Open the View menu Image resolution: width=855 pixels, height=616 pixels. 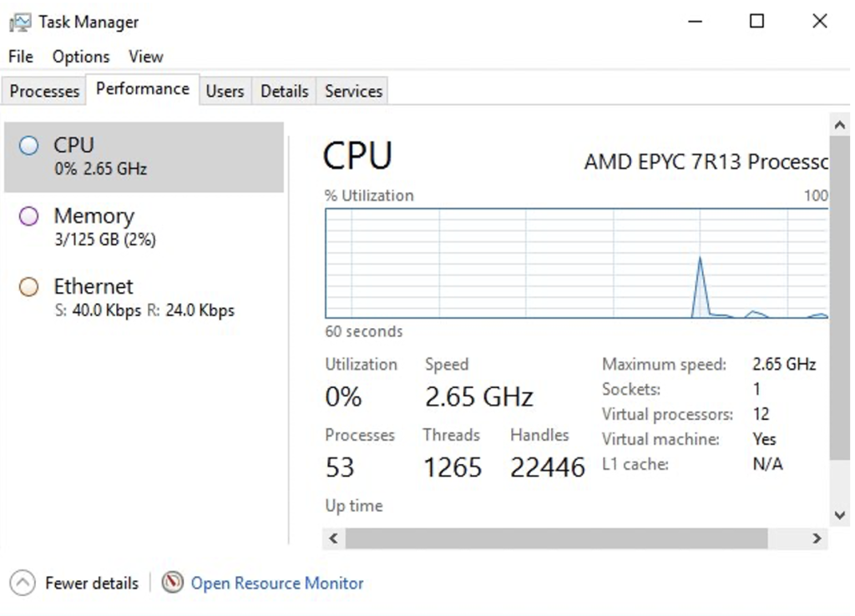click(145, 56)
